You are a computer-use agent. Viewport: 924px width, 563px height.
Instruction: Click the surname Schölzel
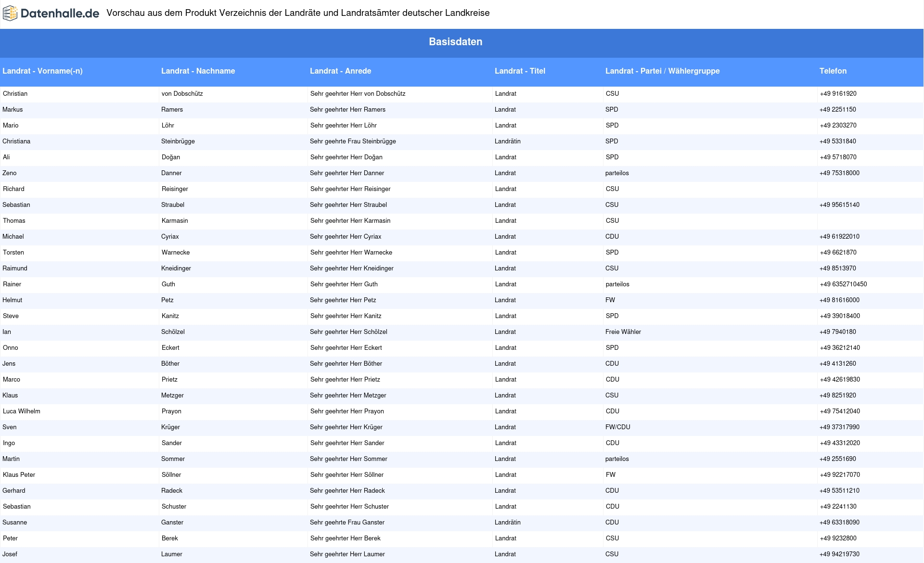173,332
